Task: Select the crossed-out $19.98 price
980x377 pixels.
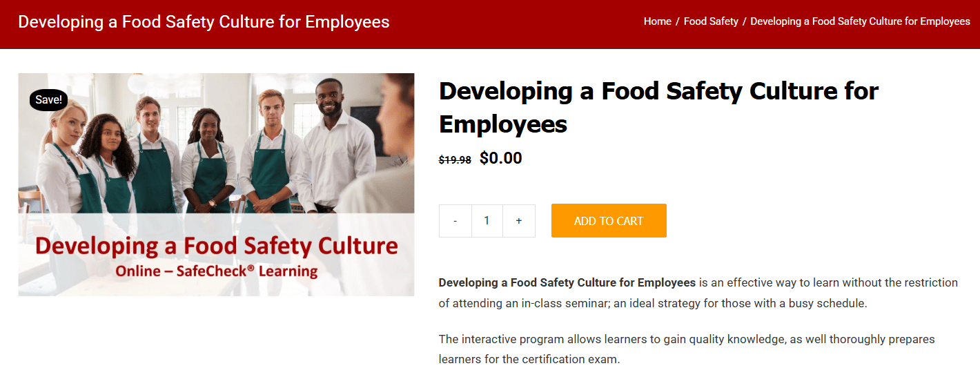Action: point(455,159)
